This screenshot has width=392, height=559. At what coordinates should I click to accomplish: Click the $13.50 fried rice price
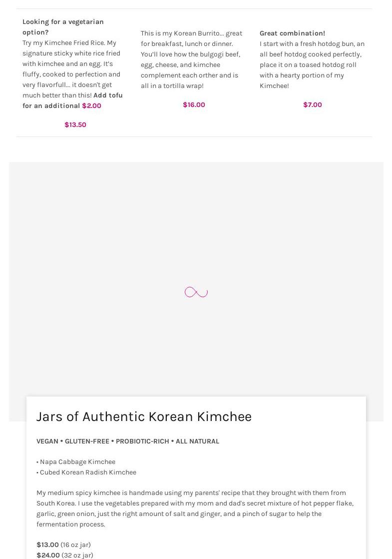tap(75, 125)
